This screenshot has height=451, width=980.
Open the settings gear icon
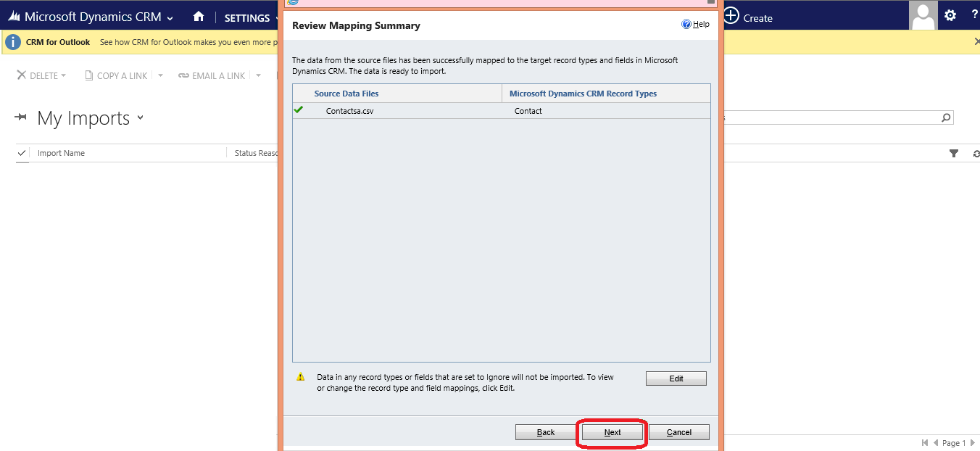950,15
